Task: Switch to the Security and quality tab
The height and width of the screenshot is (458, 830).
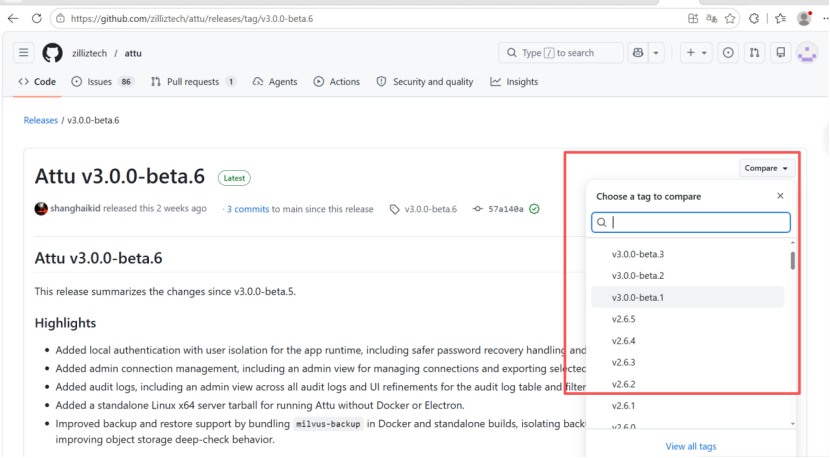Action: pyautogui.click(x=425, y=82)
